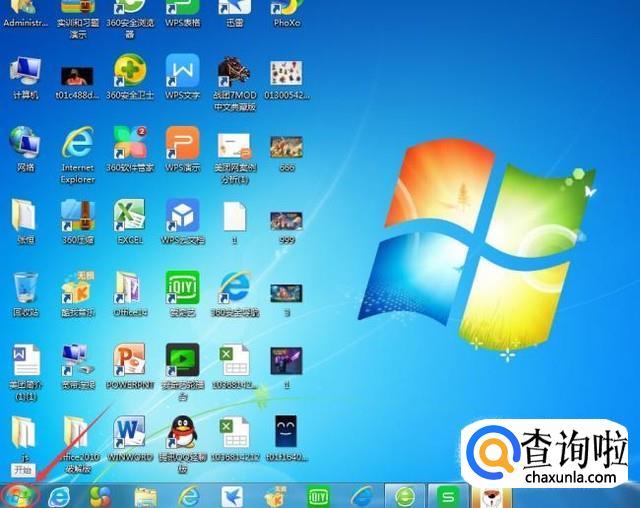Select the POWERPNT shortcut icon
The image size is (640, 508).
[130, 366]
